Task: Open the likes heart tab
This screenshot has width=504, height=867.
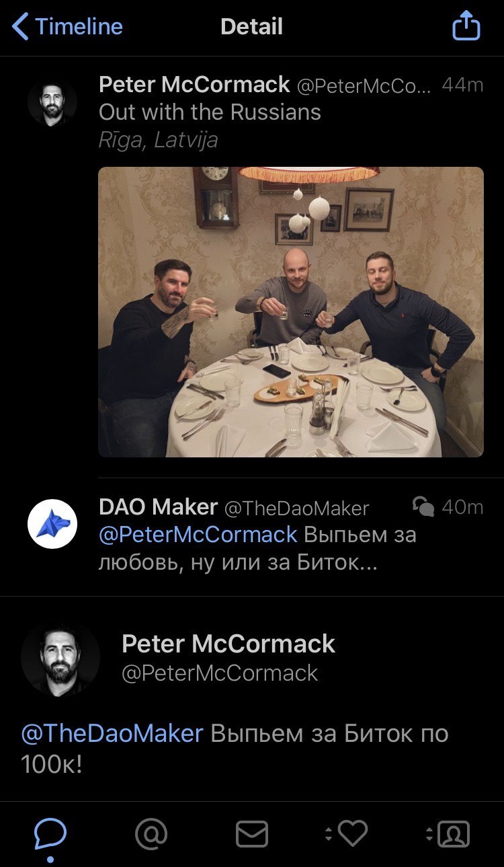Action: [x=353, y=834]
